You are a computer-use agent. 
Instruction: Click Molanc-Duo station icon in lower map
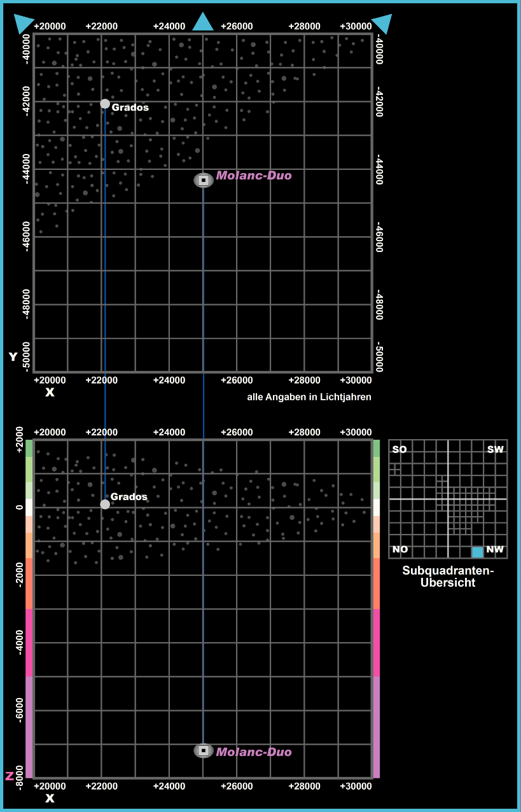pos(204,751)
